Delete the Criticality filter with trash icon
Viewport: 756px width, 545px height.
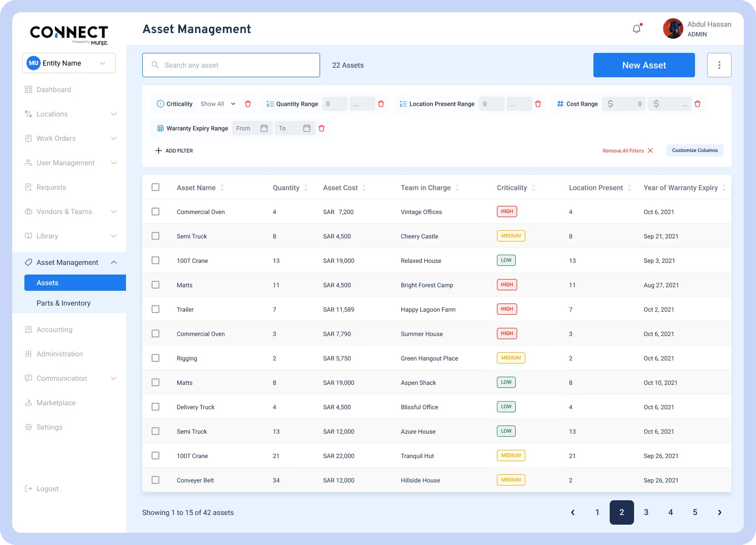pyautogui.click(x=248, y=104)
